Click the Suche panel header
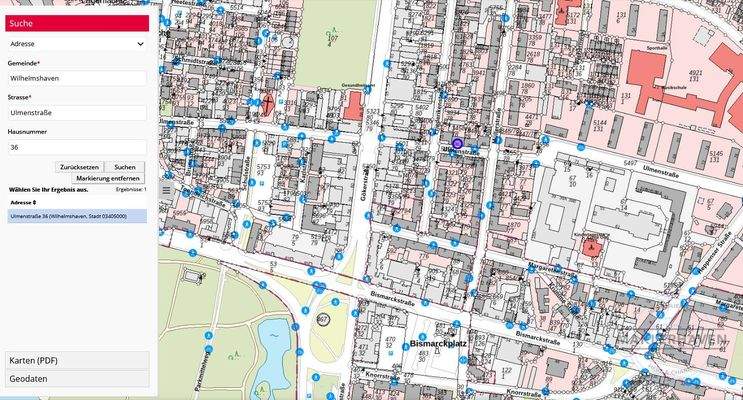This screenshot has width=743, height=400. pos(76,24)
